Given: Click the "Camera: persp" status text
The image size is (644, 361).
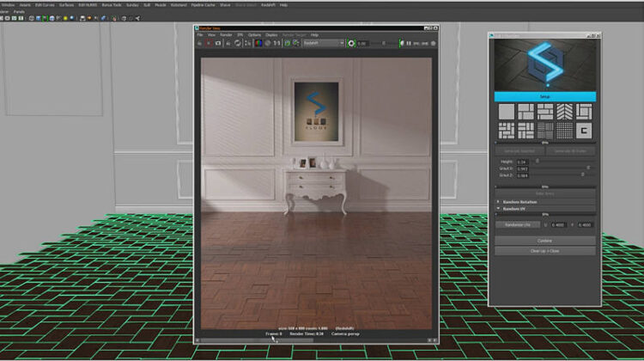Looking at the screenshot, I should (x=345, y=333).
